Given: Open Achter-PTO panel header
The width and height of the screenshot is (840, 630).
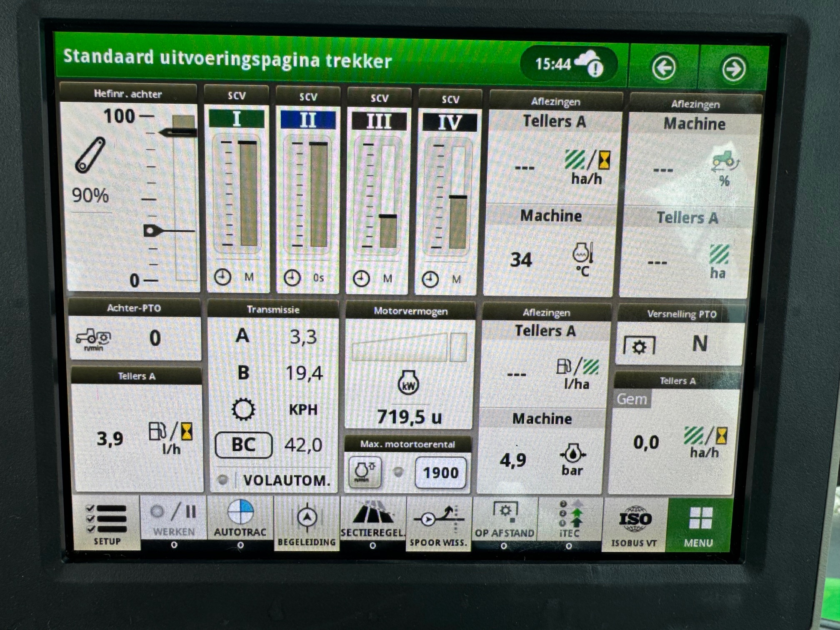Looking at the screenshot, I should pyautogui.click(x=134, y=307).
